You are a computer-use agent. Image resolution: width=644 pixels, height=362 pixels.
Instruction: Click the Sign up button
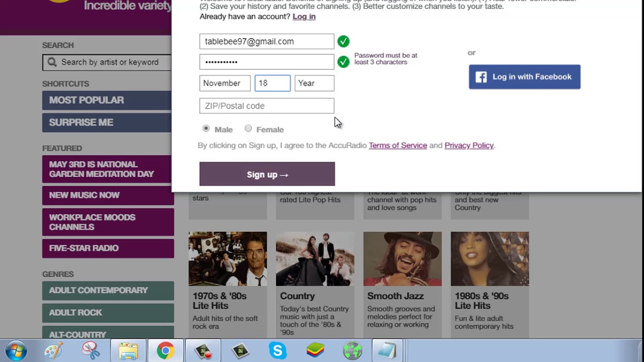coord(267,174)
